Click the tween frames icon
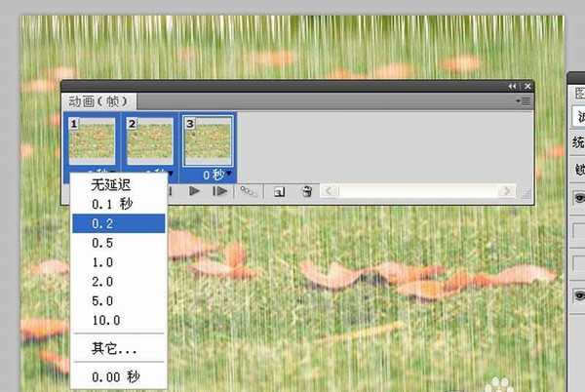 click(248, 192)
